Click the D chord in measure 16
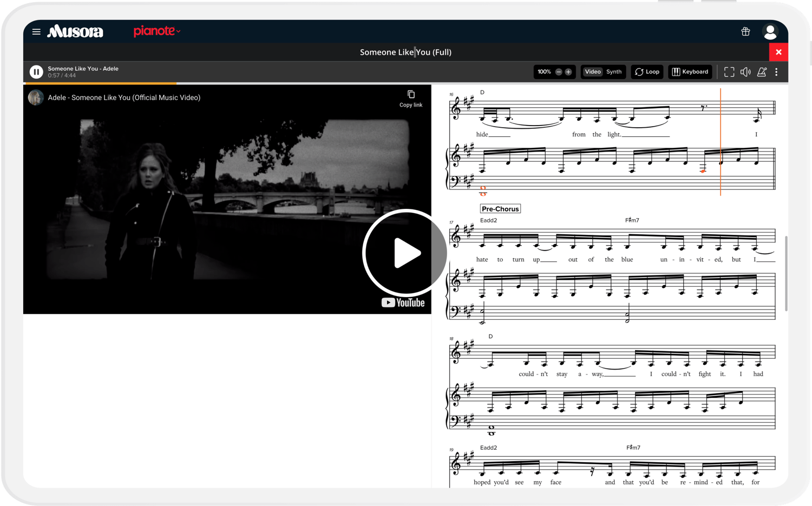This screenshot has width=812, height=506. pos(482,93)
